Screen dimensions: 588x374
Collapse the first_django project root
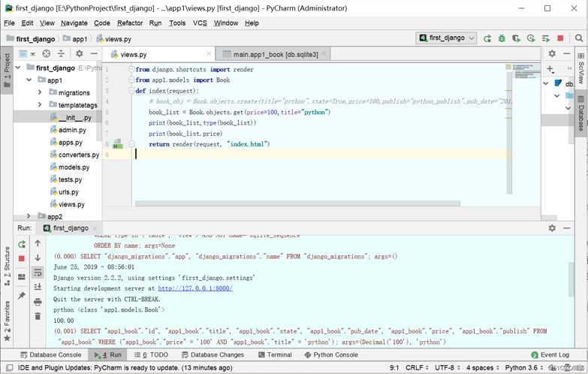[x=18, y=68]
